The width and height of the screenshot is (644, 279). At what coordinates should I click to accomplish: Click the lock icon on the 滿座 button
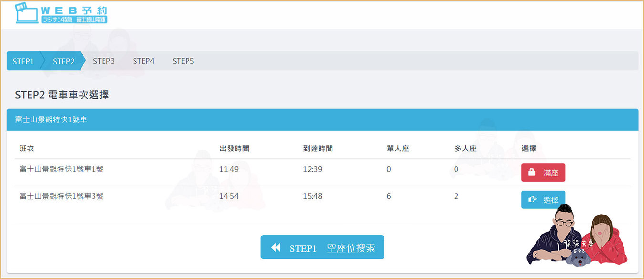532,172
